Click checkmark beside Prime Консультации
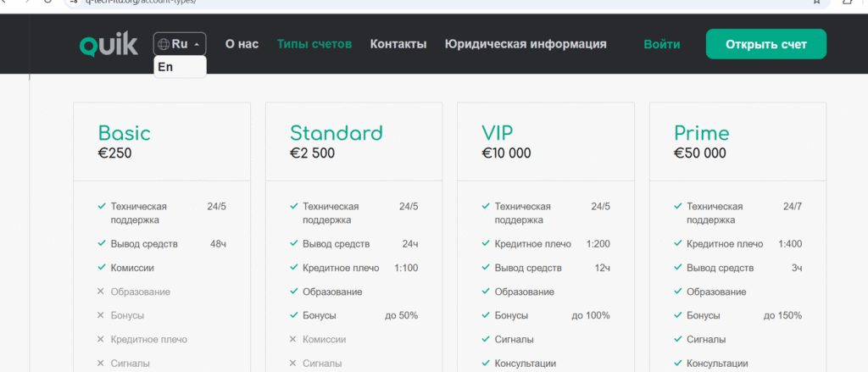Screen dimensions: 868x372 click(x=677, y=364)
